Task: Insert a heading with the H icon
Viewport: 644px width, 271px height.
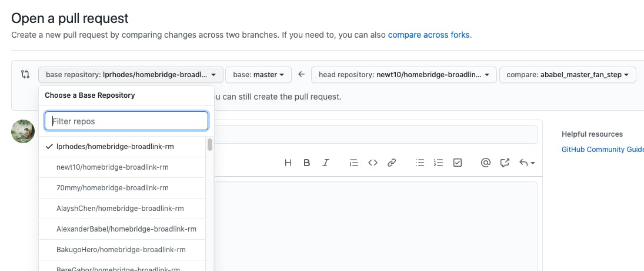Action: click(x=288, y=163)
